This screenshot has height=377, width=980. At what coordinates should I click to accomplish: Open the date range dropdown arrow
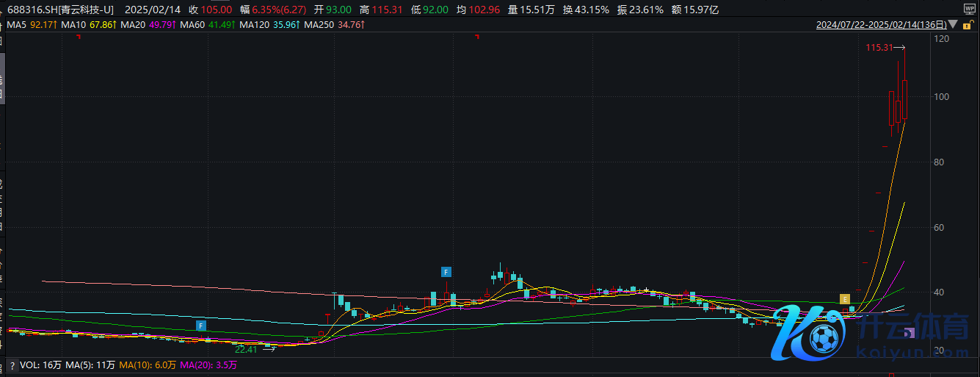pyautogui.click(x=951, y=25)
